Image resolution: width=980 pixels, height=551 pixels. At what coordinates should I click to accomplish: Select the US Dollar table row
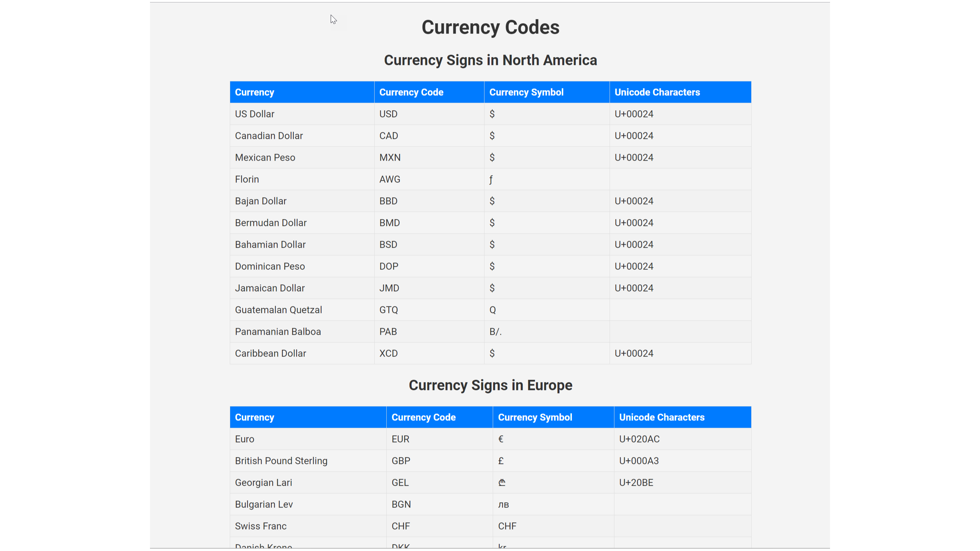(x=255, y=114)
